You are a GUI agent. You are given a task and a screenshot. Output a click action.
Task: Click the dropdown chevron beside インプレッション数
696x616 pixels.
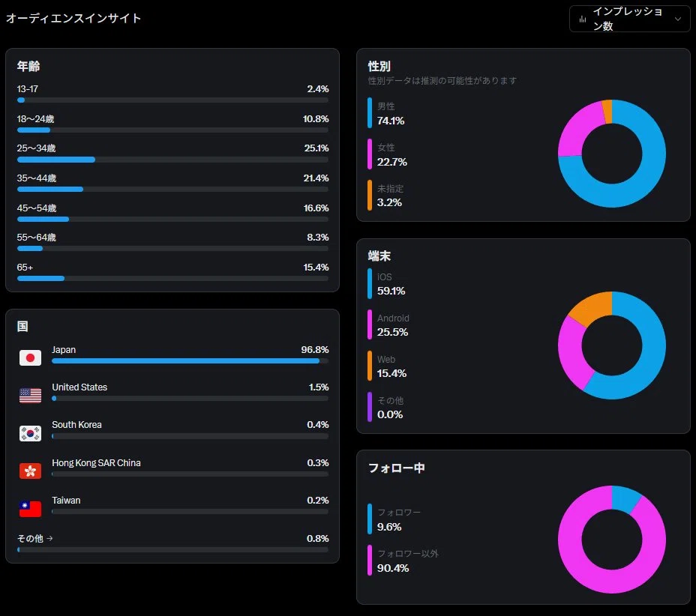678,19
